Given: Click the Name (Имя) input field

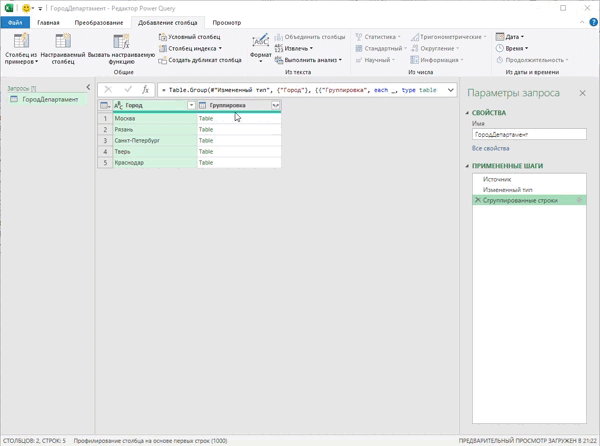Looking at the screenshot, I should click(529, 134).
